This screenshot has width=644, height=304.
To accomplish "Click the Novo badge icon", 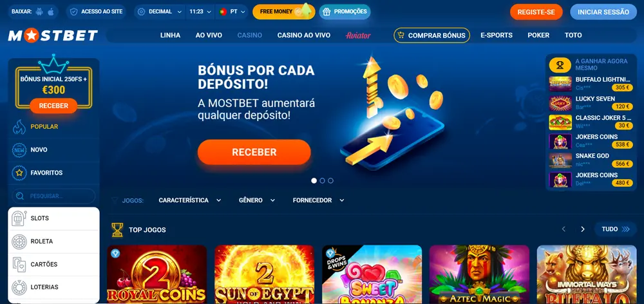I will [x=19, y=150].
